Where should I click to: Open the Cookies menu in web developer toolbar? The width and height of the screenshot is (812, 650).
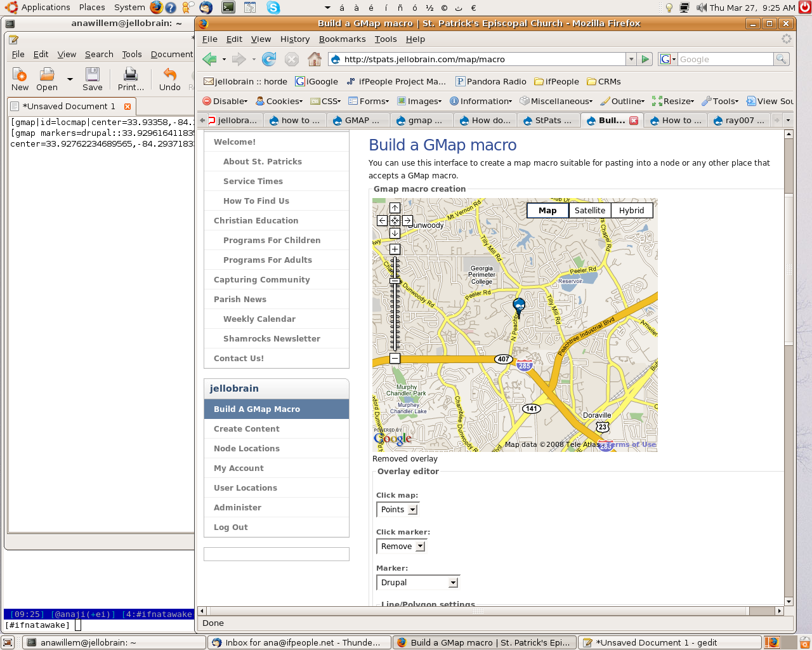coord(280,102)
